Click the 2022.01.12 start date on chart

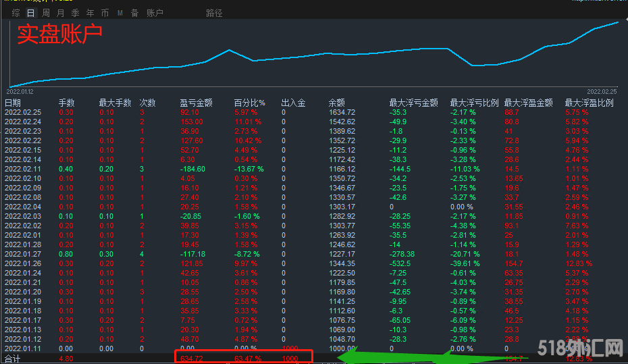click(x=20, y=90)
